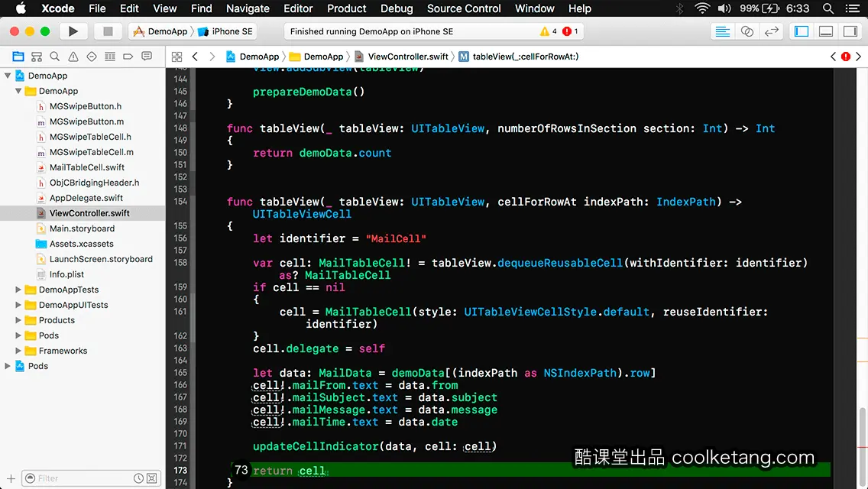Screen dimensions: 868x489
Task: Choose iPhone SE run destination
Action: coord(226,31)
